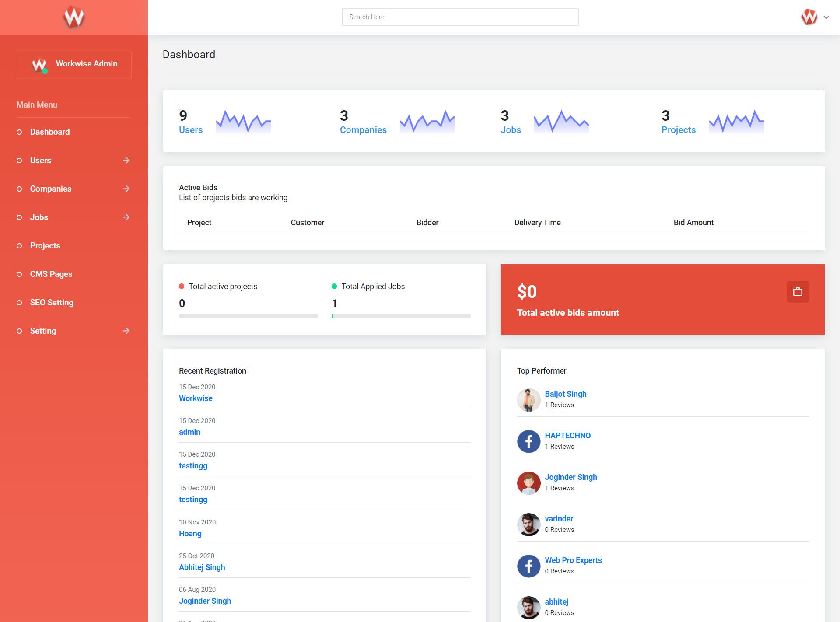Viewport: 840px width, 622px height.
Task: Expand the Companies submenu arrow
Action: (x=126, y=189)
